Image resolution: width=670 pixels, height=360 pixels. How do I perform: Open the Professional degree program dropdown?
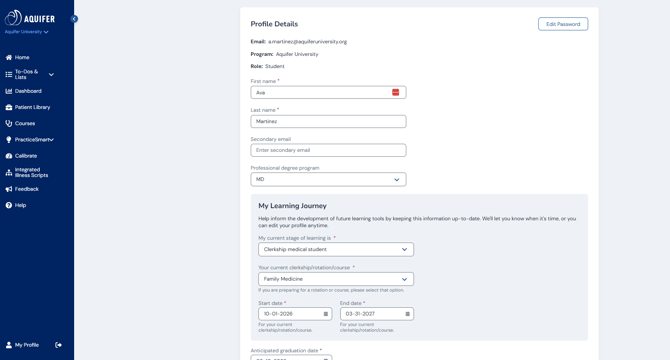point(328,179)
